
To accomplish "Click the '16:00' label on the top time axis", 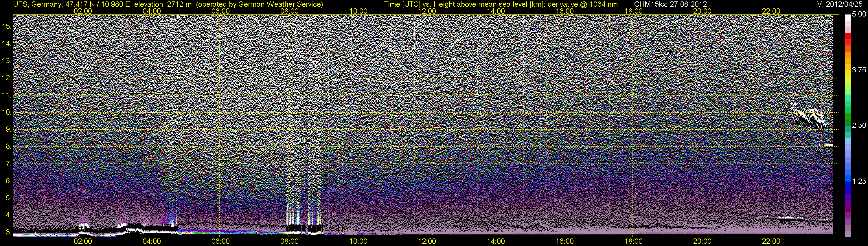I will click(565, 11).
